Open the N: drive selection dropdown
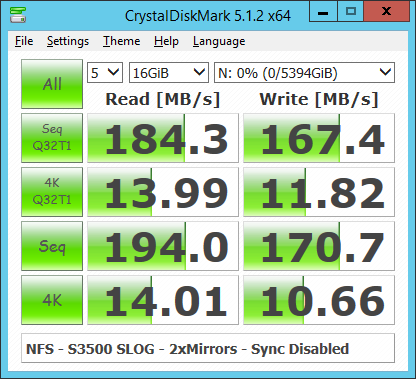416x379 pixels. pyautogui.click(x=304, y=72)
